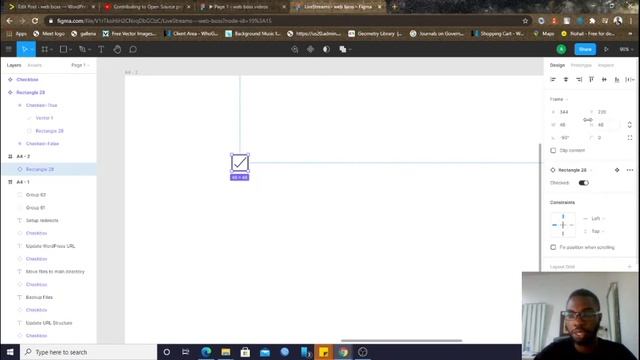Switch to the Prototype tab
The height and width of the screenshot is (360, 640).
click(x=581, y=65)
